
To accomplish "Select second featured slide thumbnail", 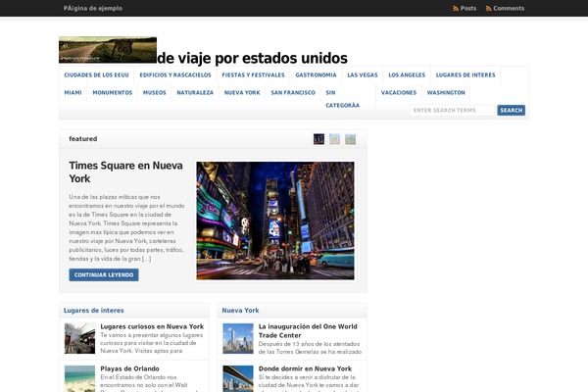I will click(x=334, y=139).
